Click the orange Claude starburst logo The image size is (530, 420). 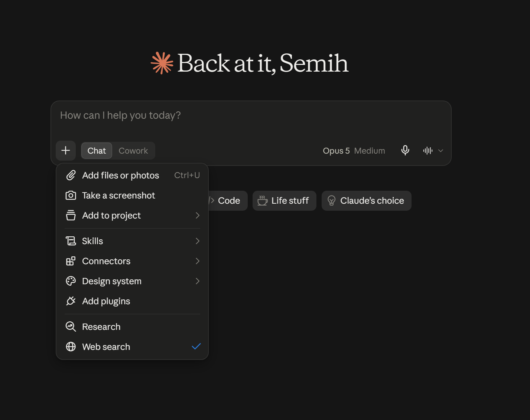[162, 63]
